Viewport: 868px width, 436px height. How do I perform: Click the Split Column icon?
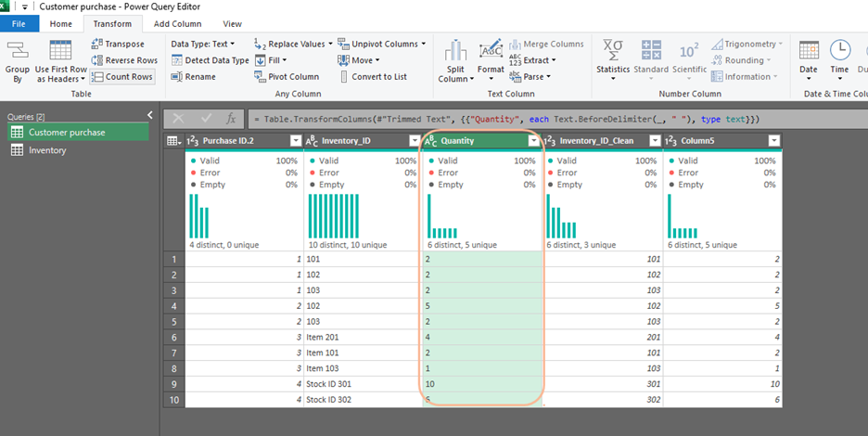tap(455, 51)
